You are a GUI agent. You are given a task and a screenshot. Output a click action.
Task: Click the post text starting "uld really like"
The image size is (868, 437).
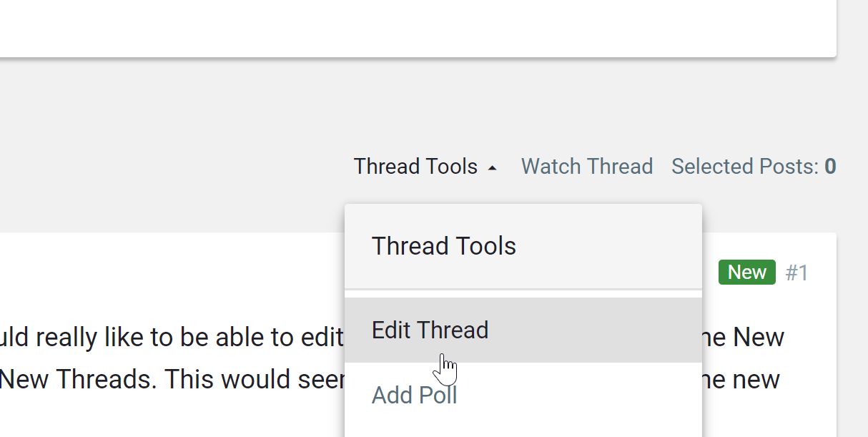click(172, 338)
